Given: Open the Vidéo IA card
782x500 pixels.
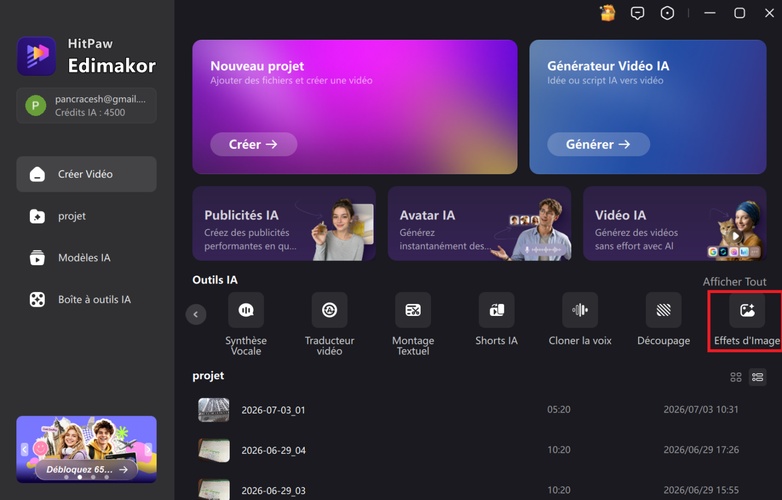Looking at the screenshot, I should (674, 223).
